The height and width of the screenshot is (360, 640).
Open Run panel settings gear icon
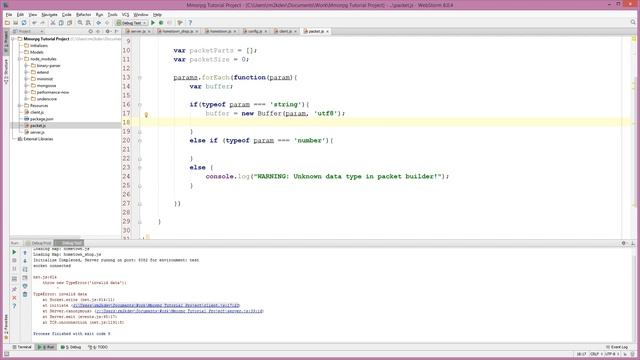[624, 243]
